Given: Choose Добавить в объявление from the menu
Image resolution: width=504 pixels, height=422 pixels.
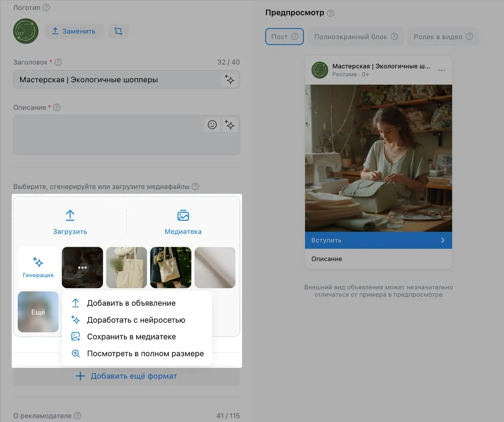Looking at the screenshot, I should pyautogui.click(x=131, y=303).
